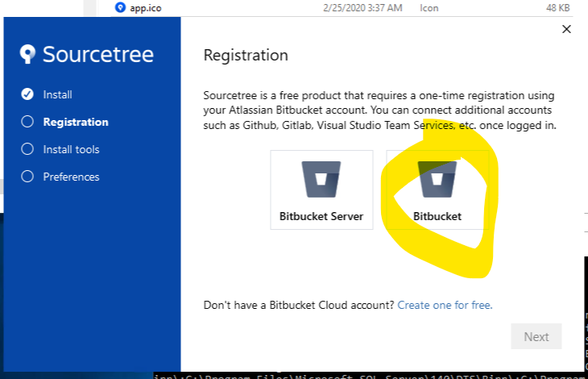Click the Sourcetree title text
The image size is (588, 379).
point(98,54)
